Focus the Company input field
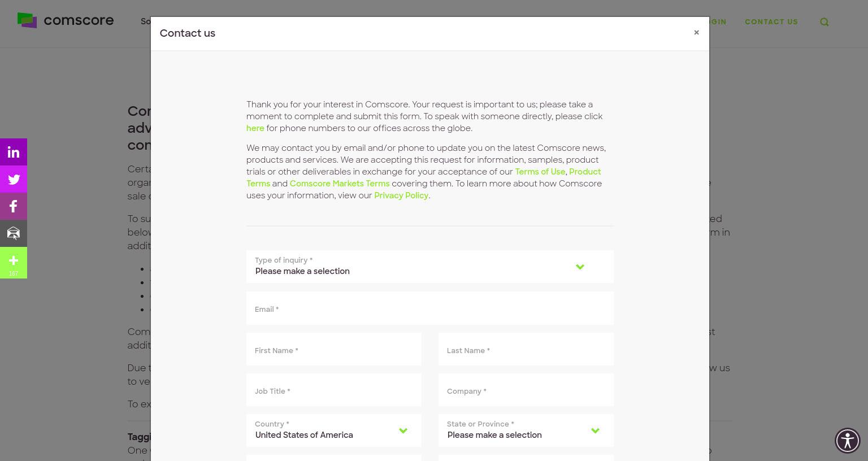 pyautogui.click(x=526, y=390)
